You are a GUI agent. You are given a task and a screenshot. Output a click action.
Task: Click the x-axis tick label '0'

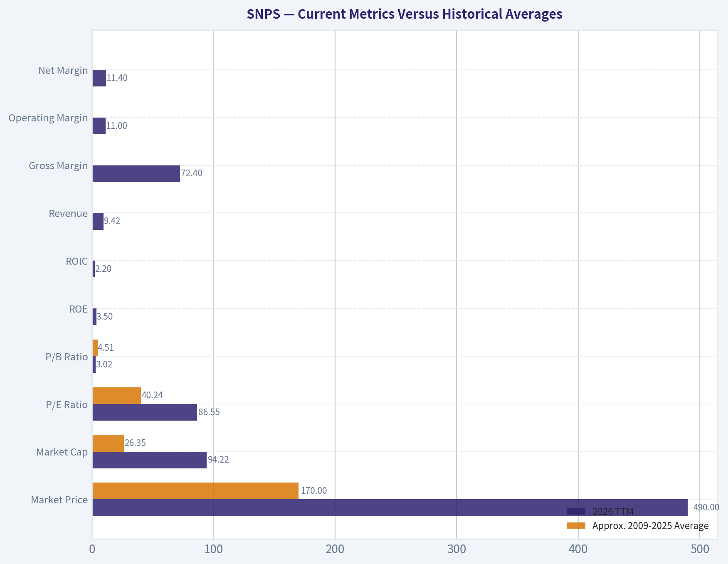92,549
